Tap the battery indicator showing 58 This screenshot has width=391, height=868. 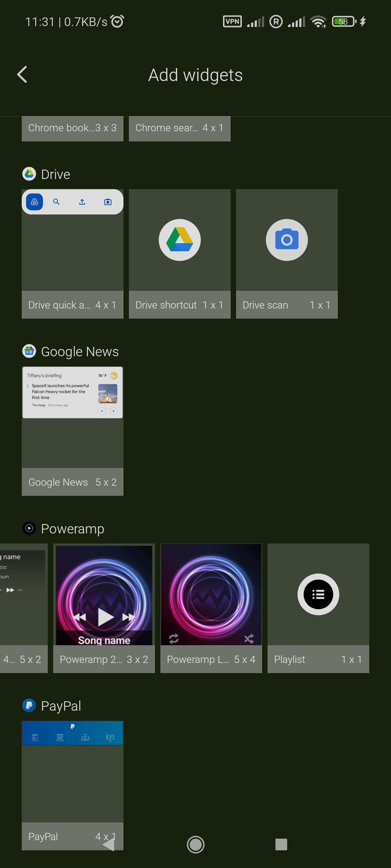(344, 22)
